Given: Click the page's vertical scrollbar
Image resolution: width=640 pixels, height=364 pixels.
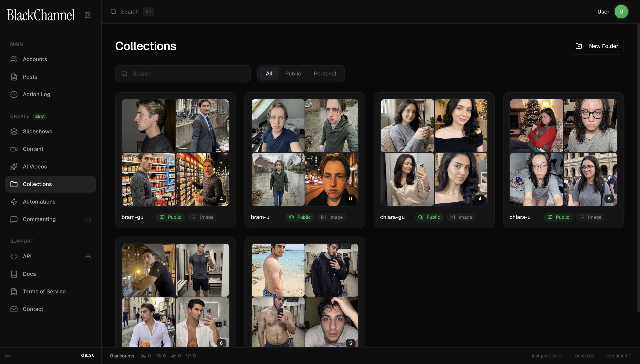Looking at the screenshot, I should tap(638, 167).
